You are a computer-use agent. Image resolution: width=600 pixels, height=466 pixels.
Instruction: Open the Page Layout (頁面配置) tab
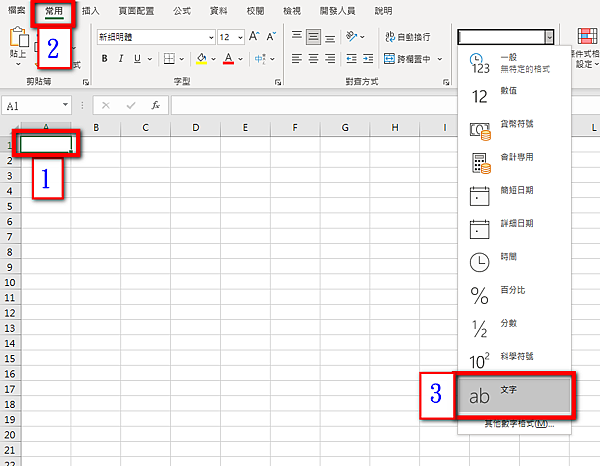pos(136,11)
